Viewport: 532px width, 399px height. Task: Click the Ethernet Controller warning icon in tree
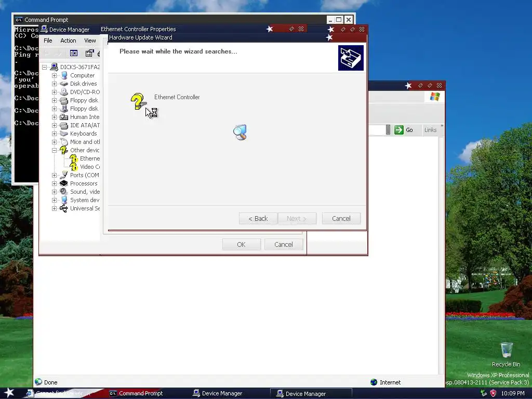coord(74,158)
